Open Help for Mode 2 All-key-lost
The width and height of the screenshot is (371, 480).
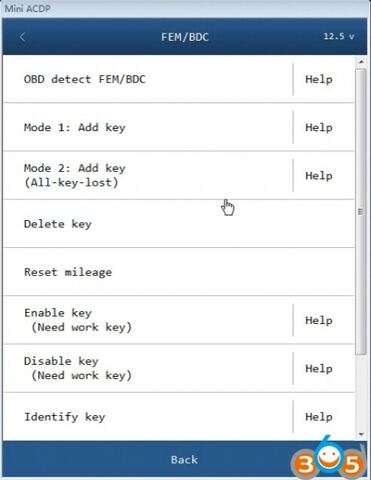coord(319,176)
